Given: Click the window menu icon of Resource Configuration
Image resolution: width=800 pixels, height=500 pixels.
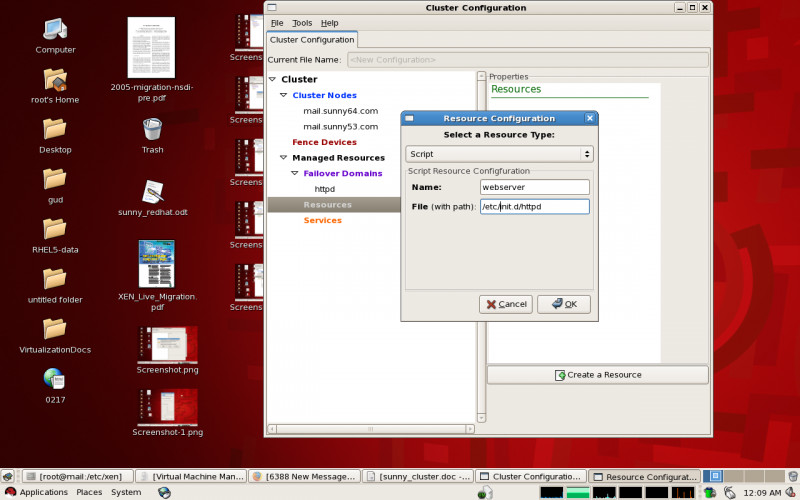Looking at the screenshot, I should point(409,118).
